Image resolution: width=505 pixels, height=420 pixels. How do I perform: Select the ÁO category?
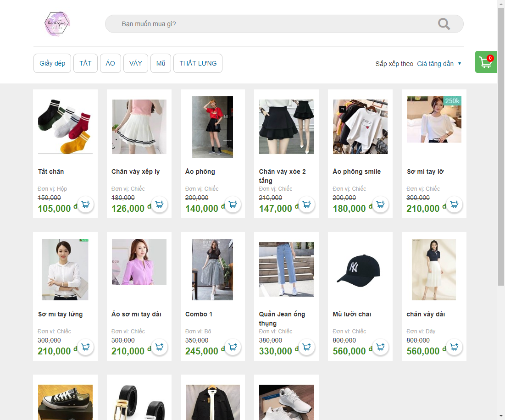pos(110,63)
